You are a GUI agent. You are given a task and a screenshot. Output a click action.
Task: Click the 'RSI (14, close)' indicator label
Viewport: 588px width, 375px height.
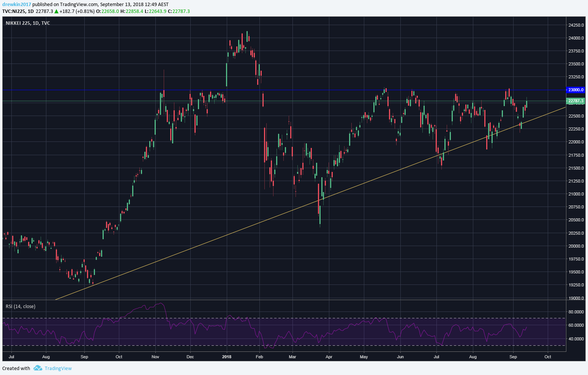point(21,307)
